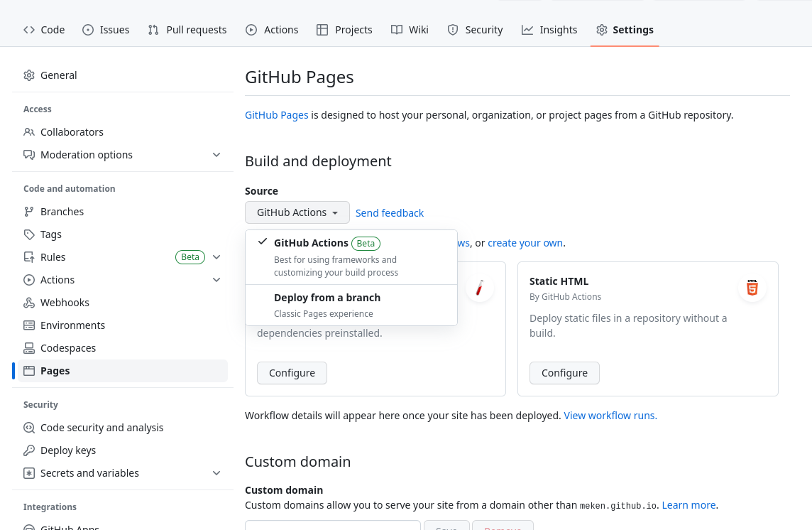Select the Codespaces icon

[x=31, y=347]
